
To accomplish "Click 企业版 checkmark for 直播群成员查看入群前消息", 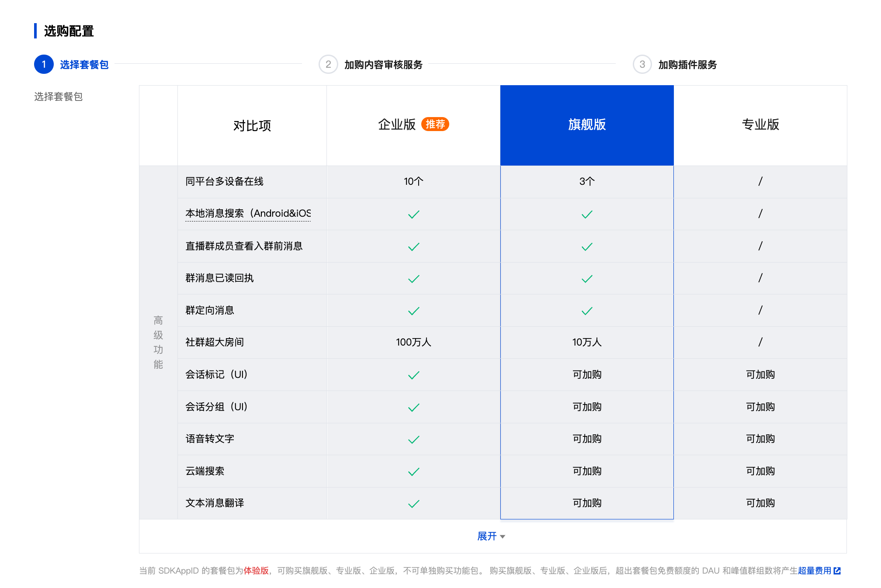I will point(413,246).
